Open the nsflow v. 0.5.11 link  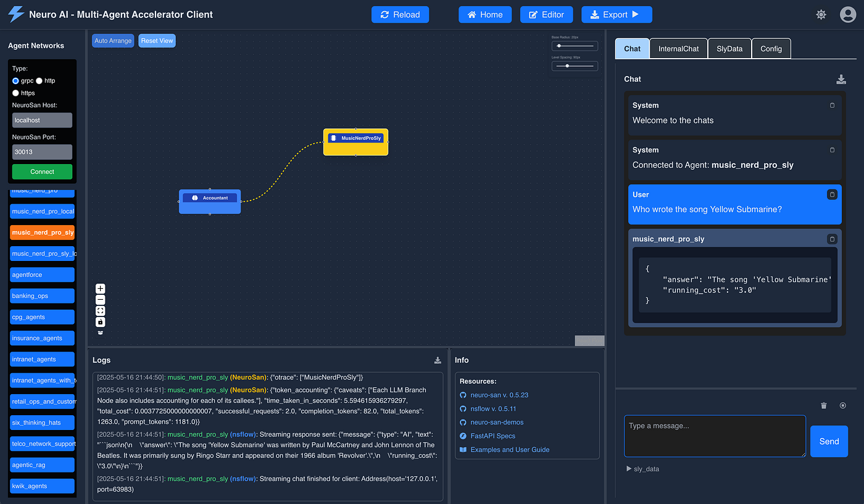(493, 408)
